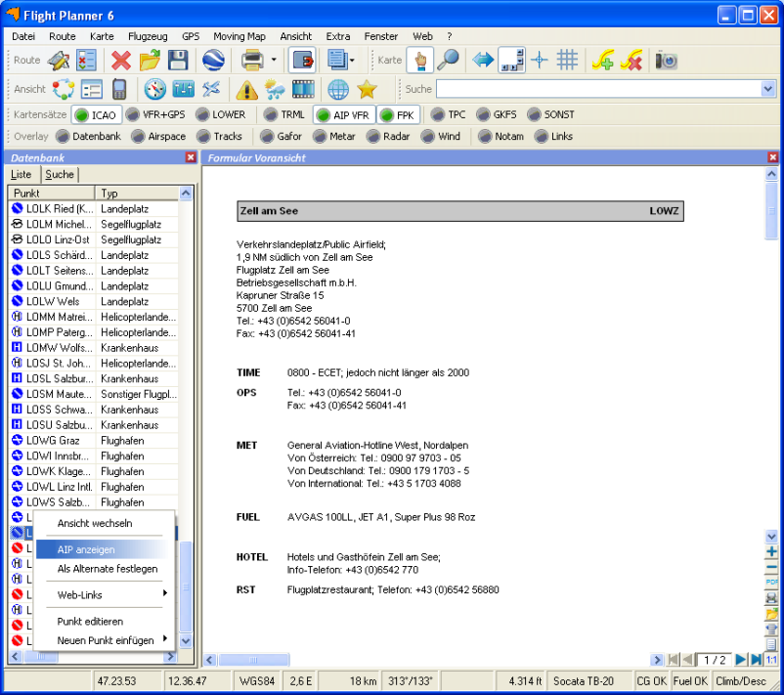Toggle the VFR+GPS map set
Image resolution: width=784 pixels, height=695 pixels.
155,114
